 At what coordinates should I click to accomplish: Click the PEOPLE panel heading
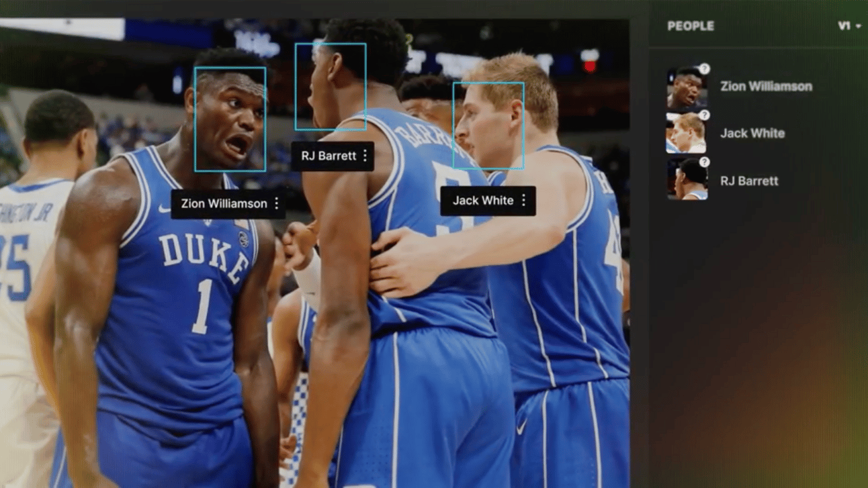coord(691,26)
